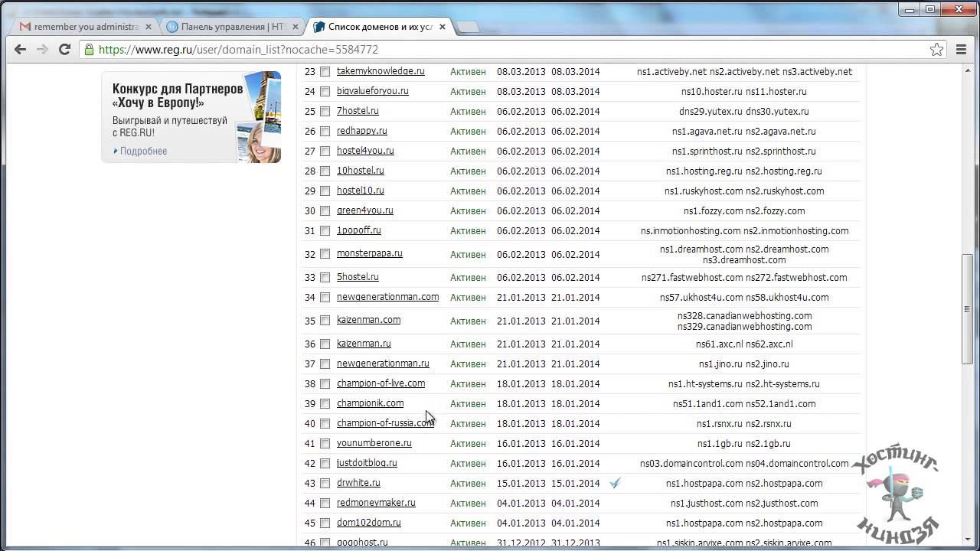The width and height of the screenshot is (980, 551).
Task: Open the newgenerationman.com link
Action: [x=388, y=297]
